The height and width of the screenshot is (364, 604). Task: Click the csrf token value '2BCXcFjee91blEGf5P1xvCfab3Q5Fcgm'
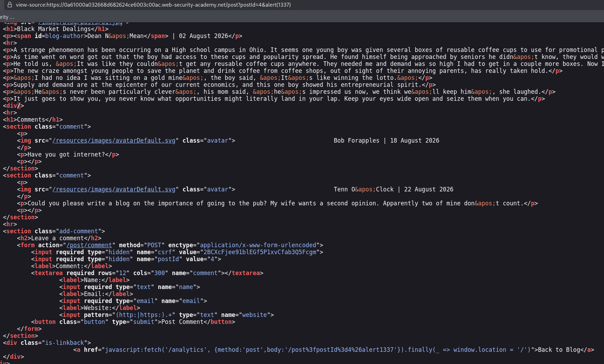coord(260,252)
